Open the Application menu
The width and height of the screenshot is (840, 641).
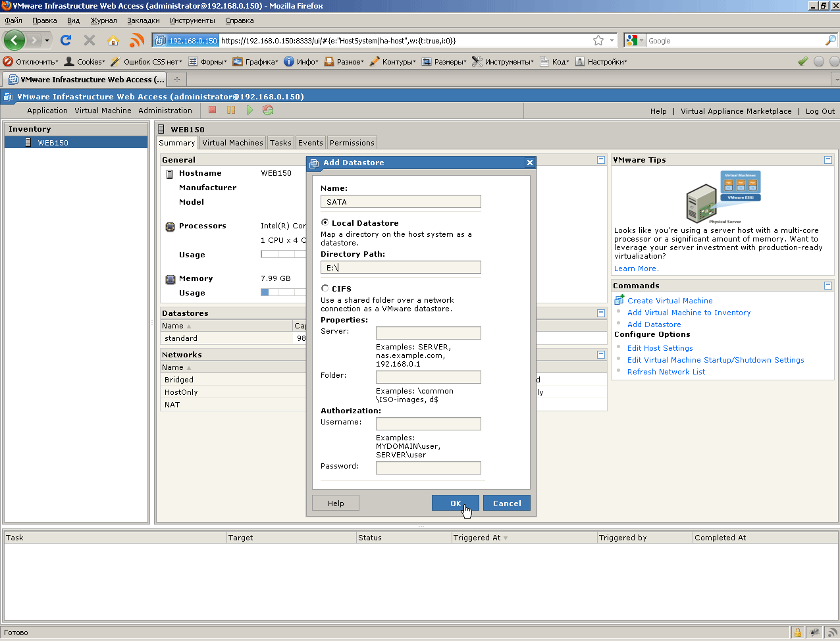47,111
